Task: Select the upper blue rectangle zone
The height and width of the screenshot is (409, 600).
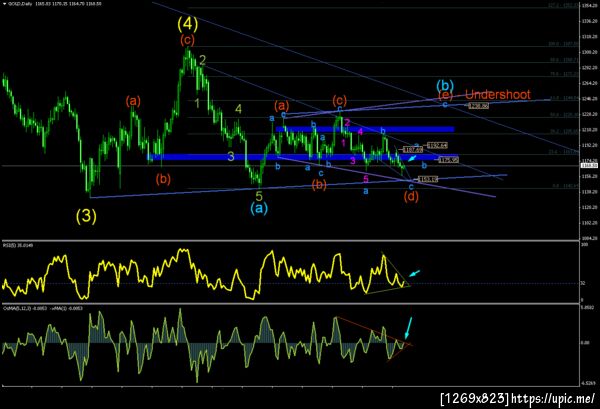Action: coord(365,129)
